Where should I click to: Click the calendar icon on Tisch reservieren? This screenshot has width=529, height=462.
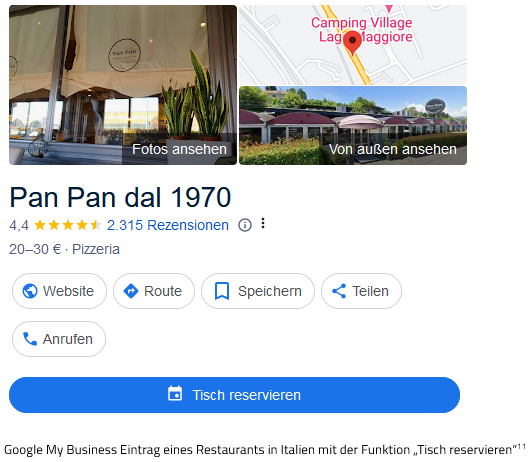pos(175,393)
